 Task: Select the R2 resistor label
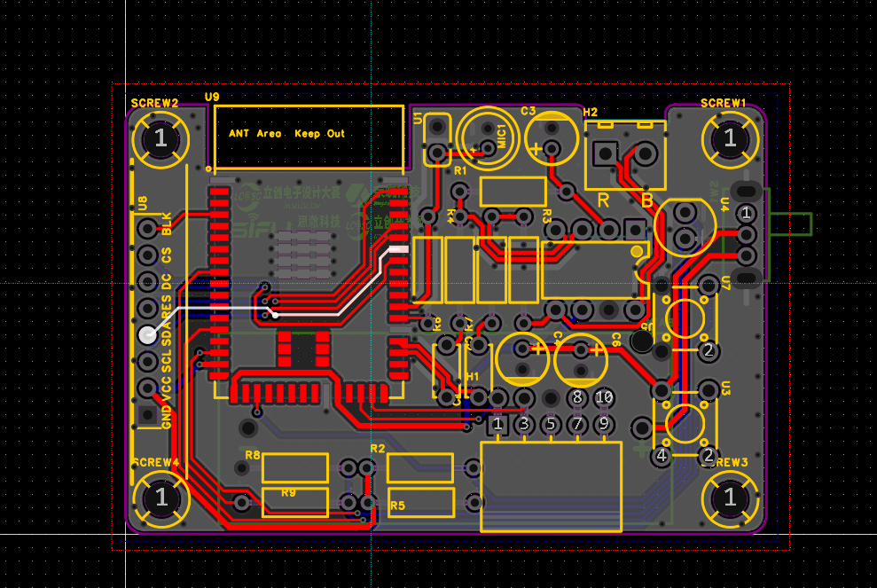(378, 449)
